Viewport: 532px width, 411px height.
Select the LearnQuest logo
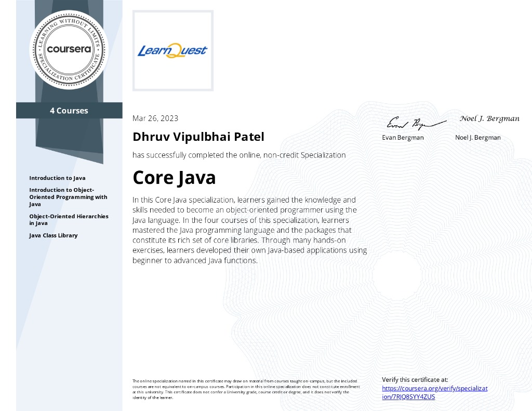coord(172,50)
